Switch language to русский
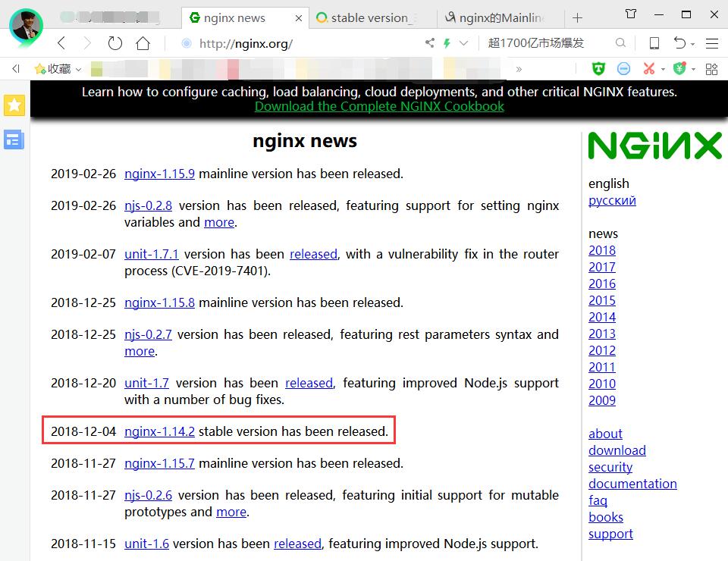 (x=612, y=201)
